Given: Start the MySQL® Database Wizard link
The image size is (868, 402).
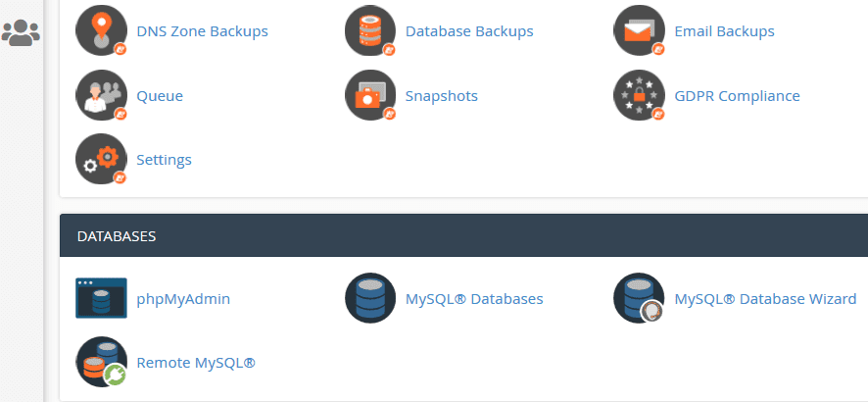Looking at the screenshot, I should click(x=765, y=299).
